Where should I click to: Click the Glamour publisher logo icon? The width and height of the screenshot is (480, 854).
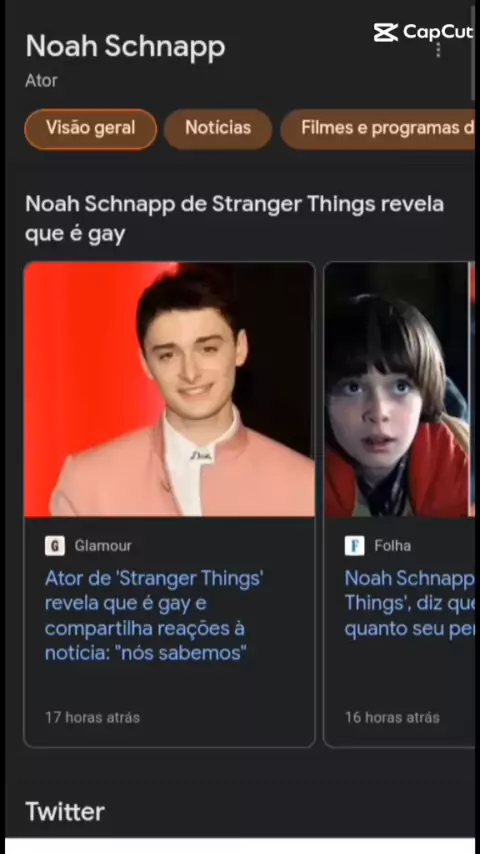[54, 545]
